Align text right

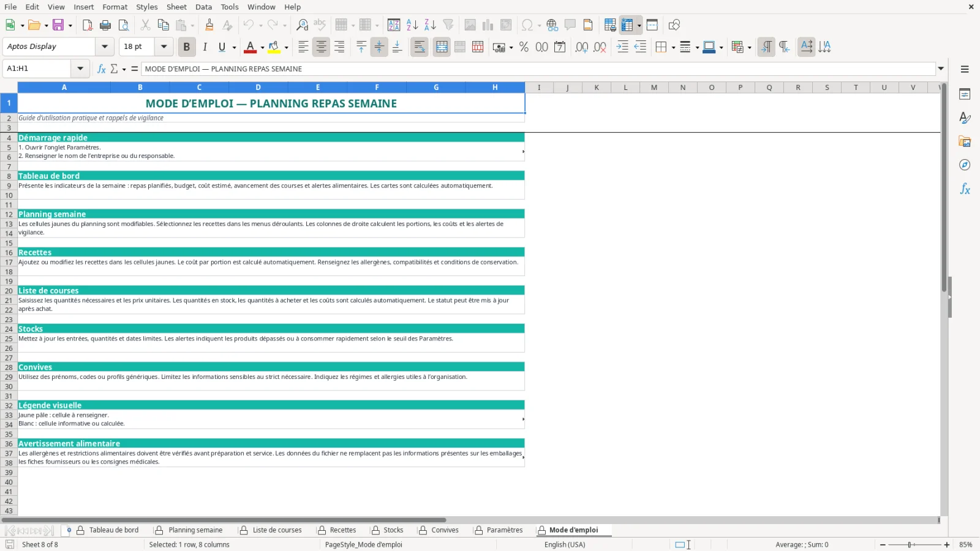(339, 47)
